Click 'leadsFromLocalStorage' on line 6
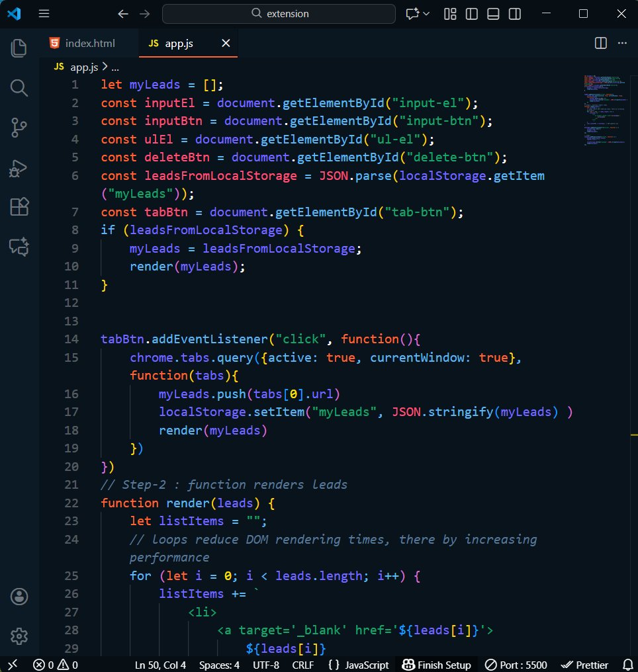Image resolution: width=638 pixels, height=672 pixels. coord(220,176)
